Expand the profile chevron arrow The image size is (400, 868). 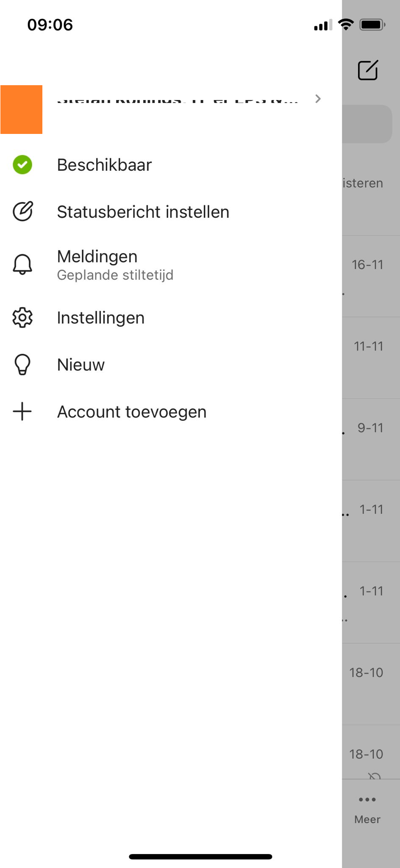tap(318, 99)
